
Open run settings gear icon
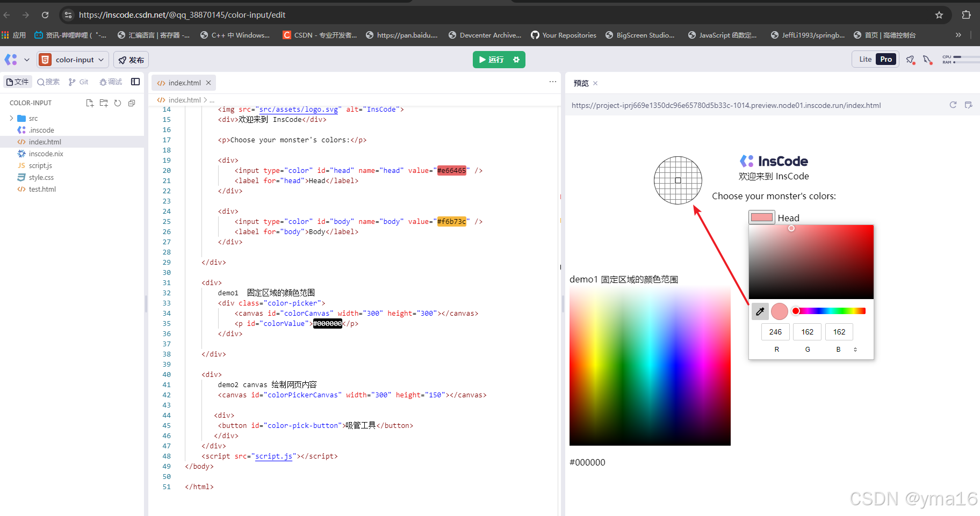click(x=516, y=60)
